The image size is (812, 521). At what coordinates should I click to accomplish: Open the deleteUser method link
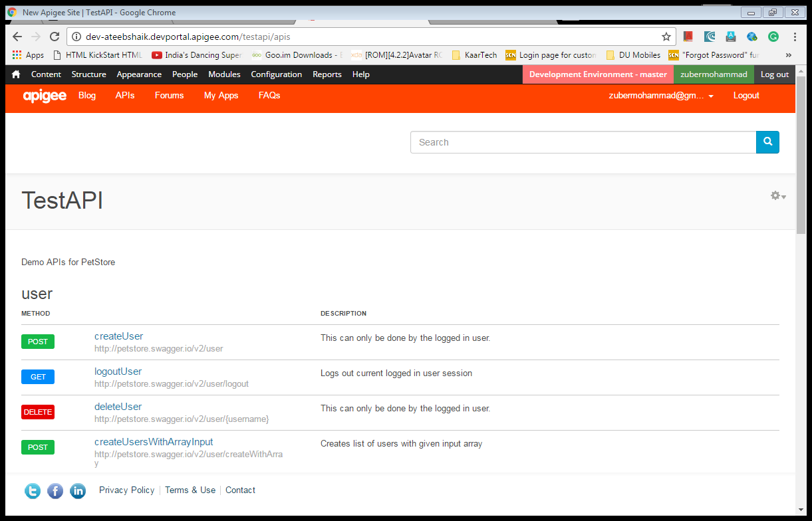click(x=118, y=407)
